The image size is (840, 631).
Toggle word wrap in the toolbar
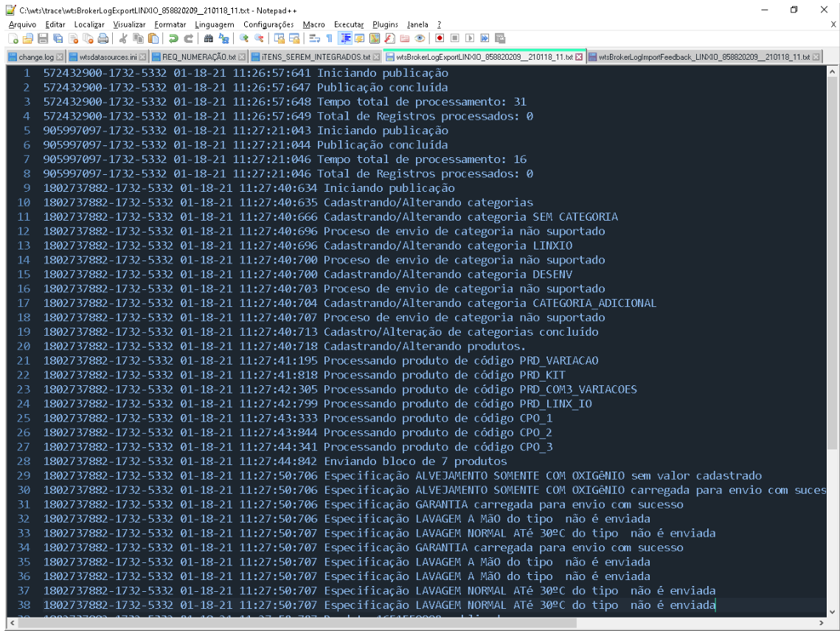click(x=314, y=38)
